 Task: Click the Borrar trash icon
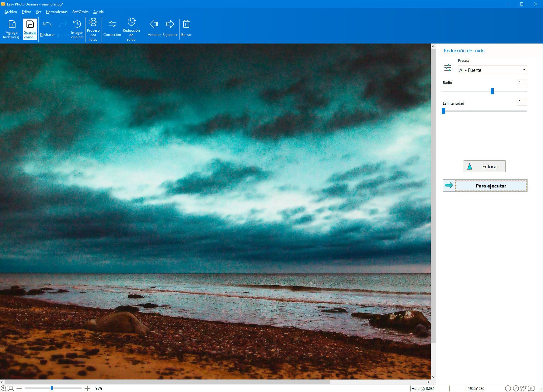point(186,24)
